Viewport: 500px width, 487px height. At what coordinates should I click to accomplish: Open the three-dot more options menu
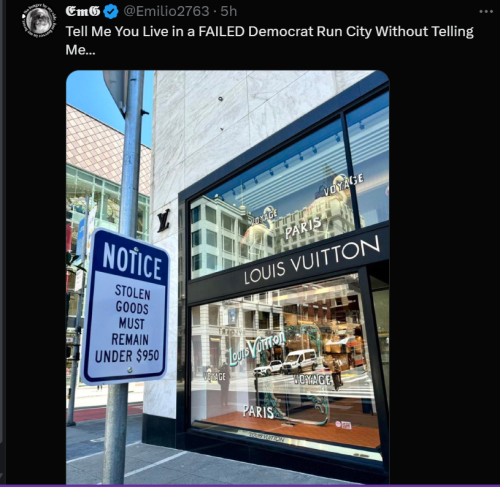coord(486,12)
